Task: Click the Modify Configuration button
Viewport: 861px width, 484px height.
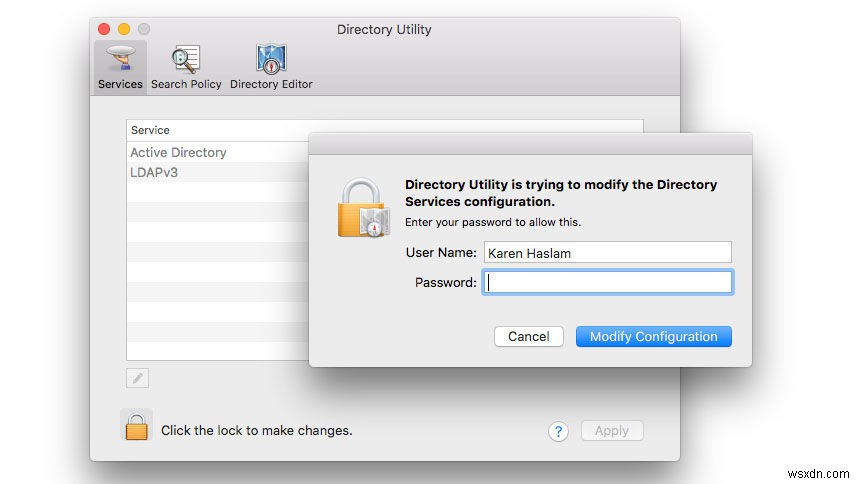Action: [x=653, y=337]
